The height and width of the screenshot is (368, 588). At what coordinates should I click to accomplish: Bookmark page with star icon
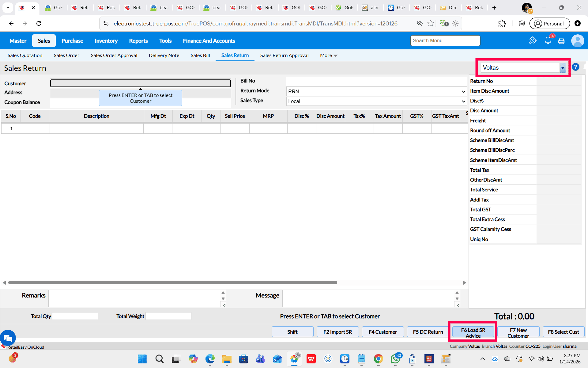pos(431,24)
